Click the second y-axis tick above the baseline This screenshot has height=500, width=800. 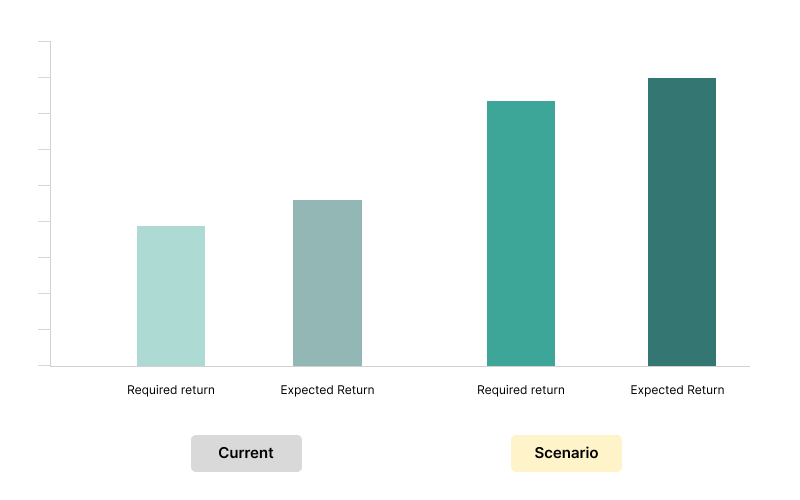(x=44, y=294)
